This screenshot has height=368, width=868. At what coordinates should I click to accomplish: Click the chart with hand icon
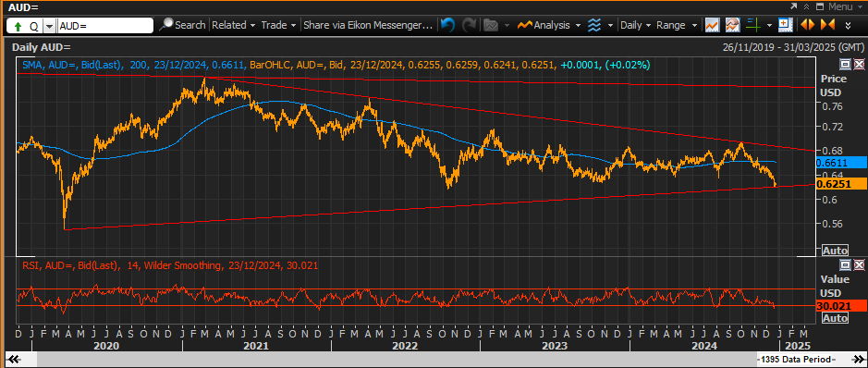733,25
